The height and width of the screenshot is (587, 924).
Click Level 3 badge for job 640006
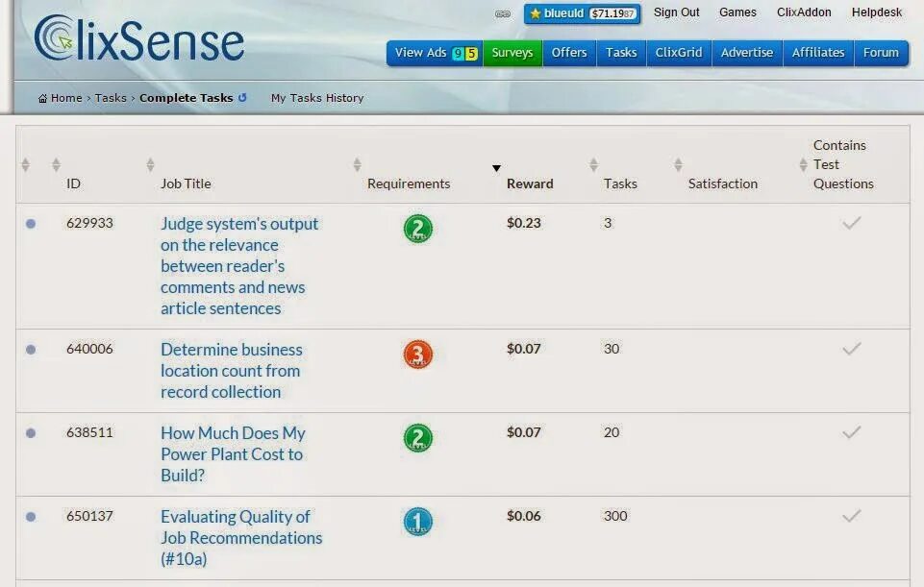418,355
